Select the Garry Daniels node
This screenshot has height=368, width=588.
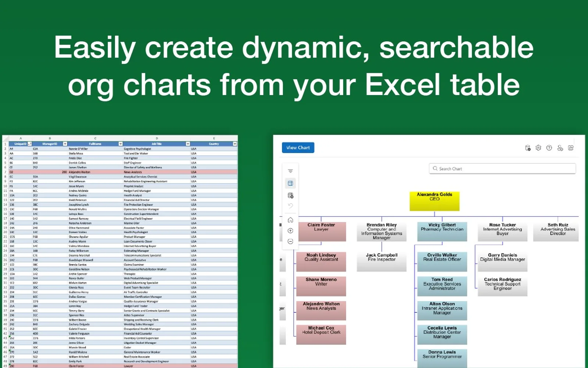(x=502, y=262)
